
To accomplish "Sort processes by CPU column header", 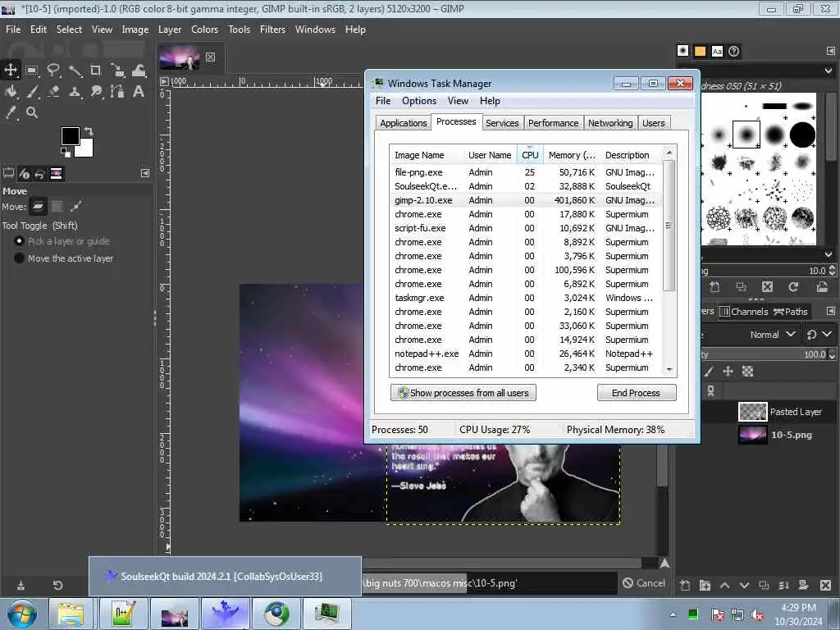I will pos(530,155).
